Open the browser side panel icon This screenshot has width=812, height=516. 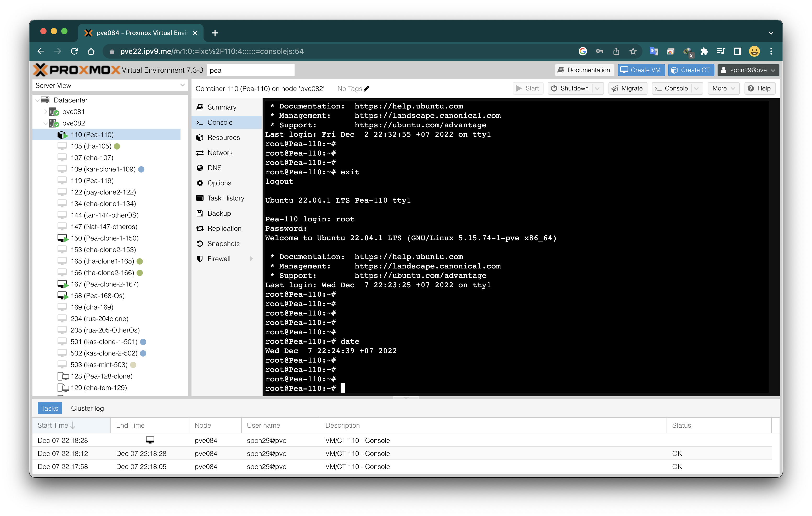(x=737, y=51)
